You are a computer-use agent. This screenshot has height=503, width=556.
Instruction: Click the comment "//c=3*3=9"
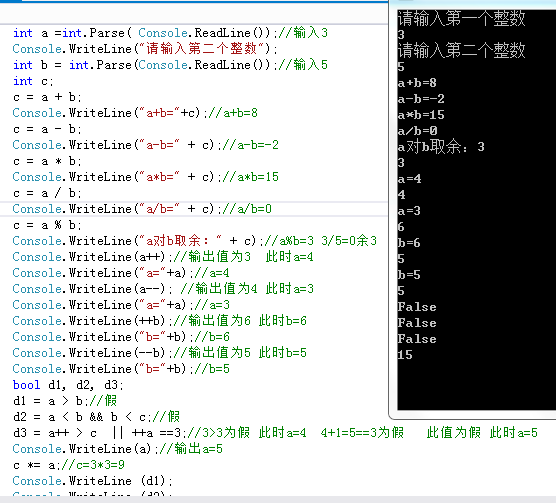click(93, 465)
